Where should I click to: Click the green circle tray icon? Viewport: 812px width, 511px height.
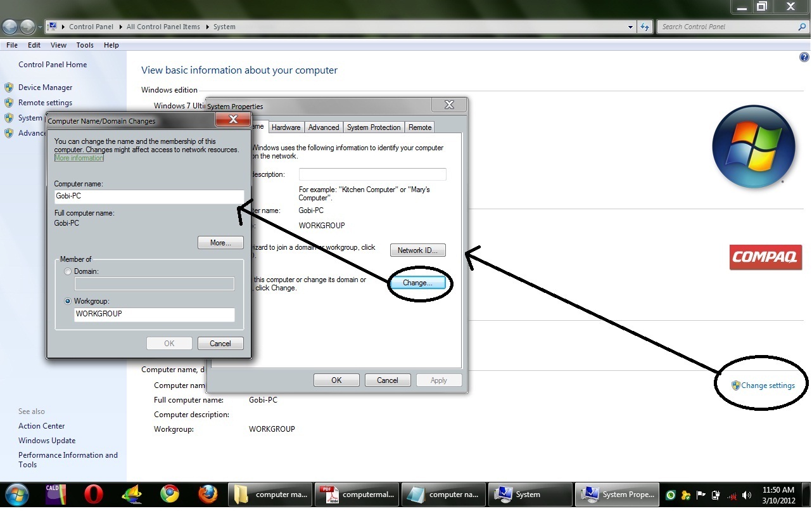(671, 495)
